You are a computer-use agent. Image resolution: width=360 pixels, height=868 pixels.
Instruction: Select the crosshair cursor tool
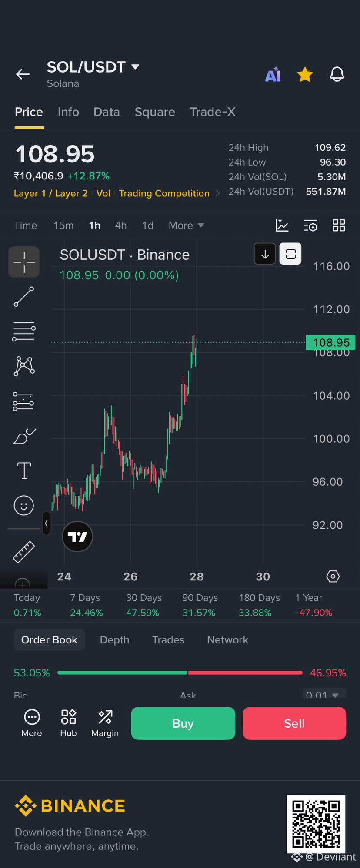click(x=24, y=262)
